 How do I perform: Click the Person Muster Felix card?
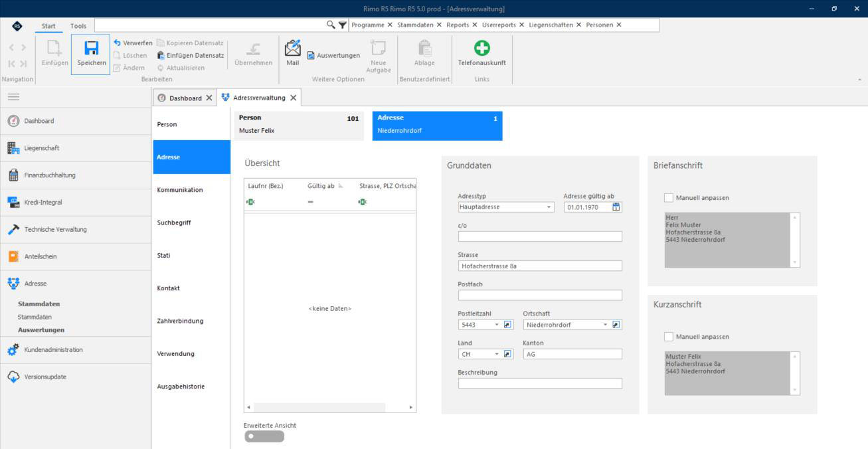pyautogui.click(x=299, y=125)
